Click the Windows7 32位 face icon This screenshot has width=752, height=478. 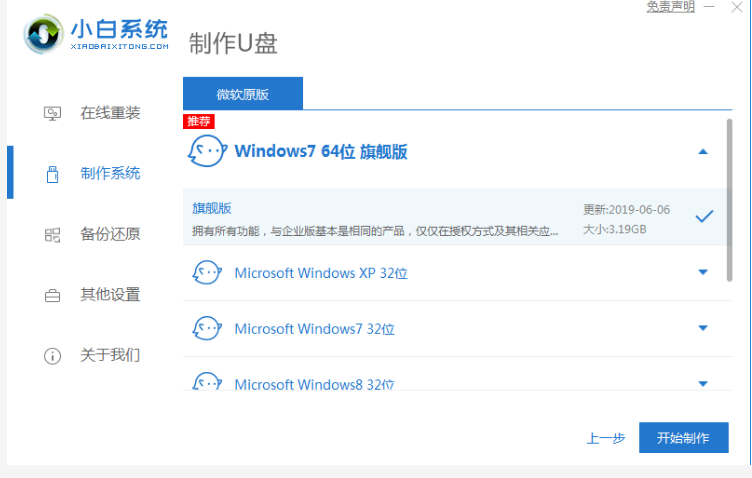[x=206, y=328]
